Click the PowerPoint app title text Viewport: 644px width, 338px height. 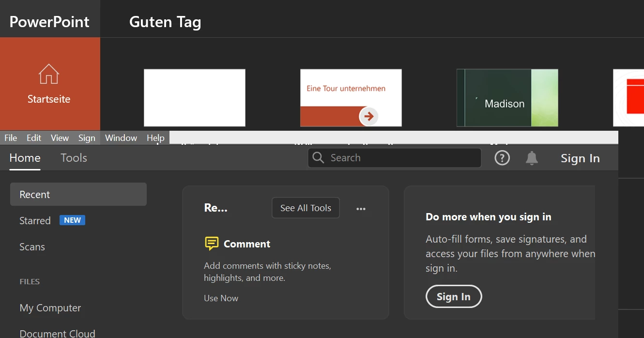49,21
